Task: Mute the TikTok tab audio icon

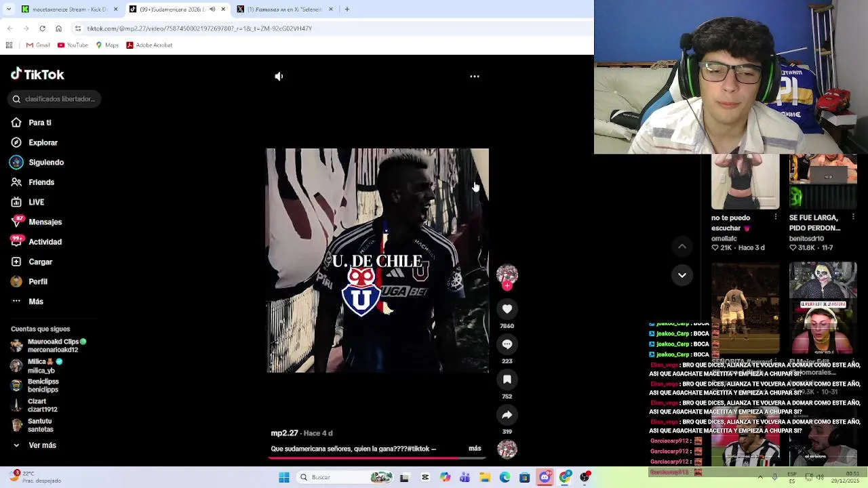Action: [212, 9]
